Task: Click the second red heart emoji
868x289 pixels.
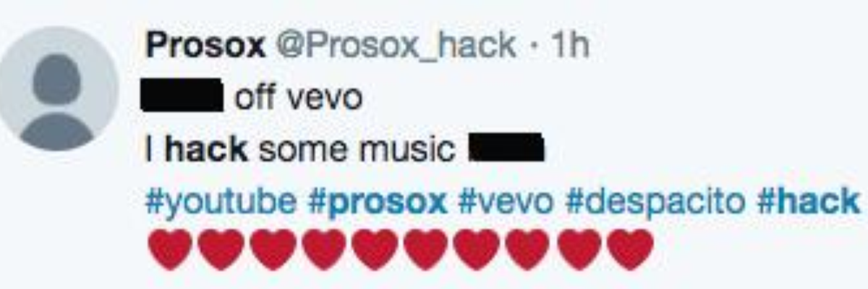Action: coord(221,249)
